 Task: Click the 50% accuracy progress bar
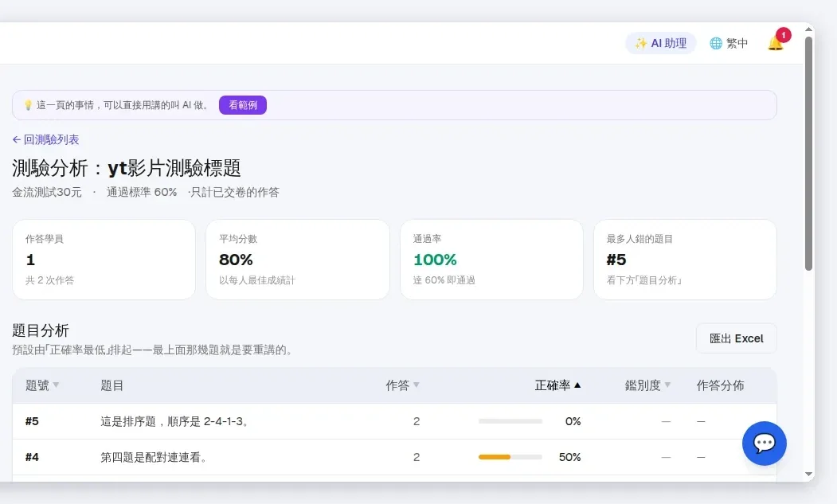[x=510, y=457]
